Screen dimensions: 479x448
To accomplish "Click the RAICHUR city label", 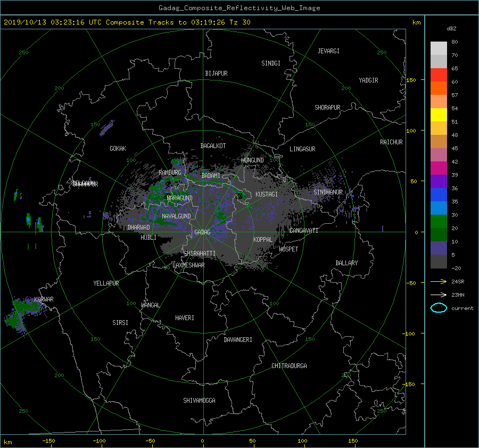I will [391, 142].
